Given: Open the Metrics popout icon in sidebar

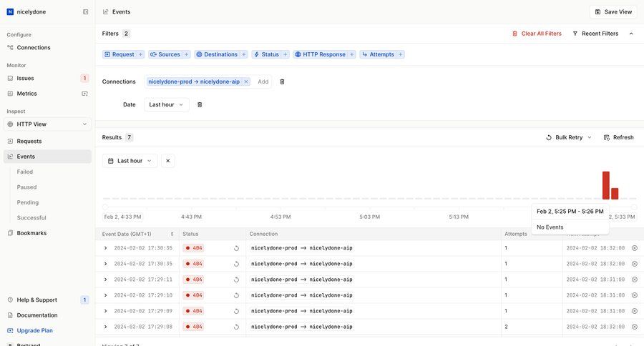Looking at the screenshot, I should click(x=84, y=94).
